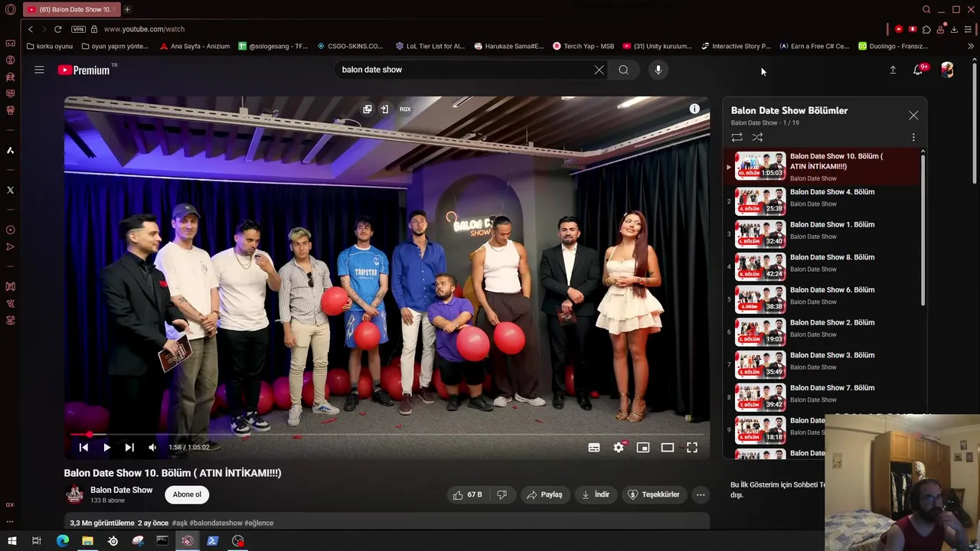Open a new browser tab

coord(127,9)
